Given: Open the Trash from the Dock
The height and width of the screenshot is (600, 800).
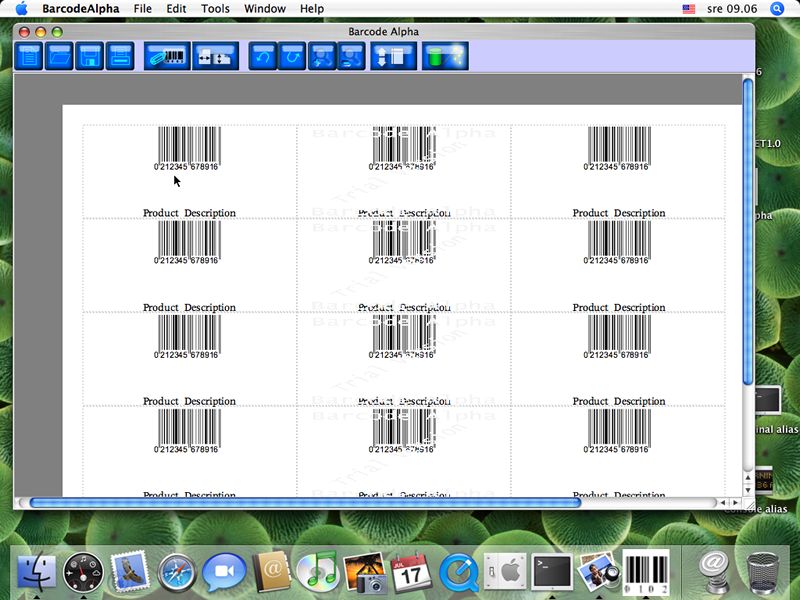Looking at the screenshot, I should (763, 572).
